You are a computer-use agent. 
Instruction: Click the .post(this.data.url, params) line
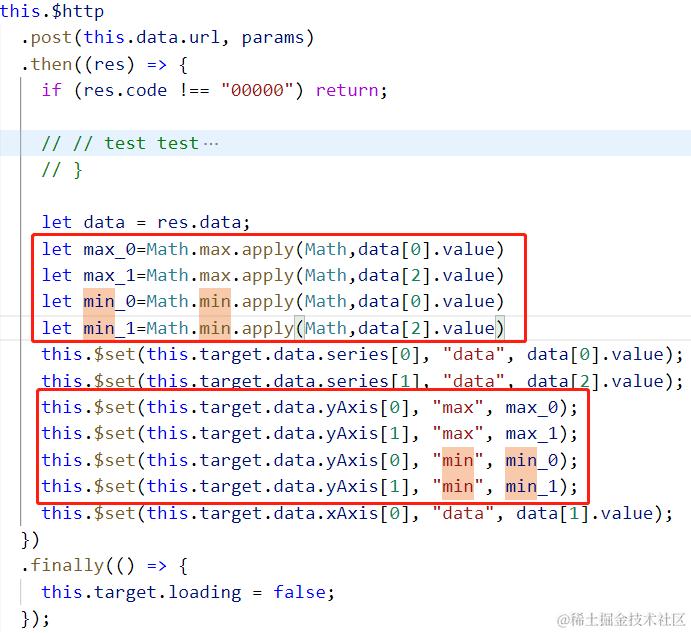167,38
